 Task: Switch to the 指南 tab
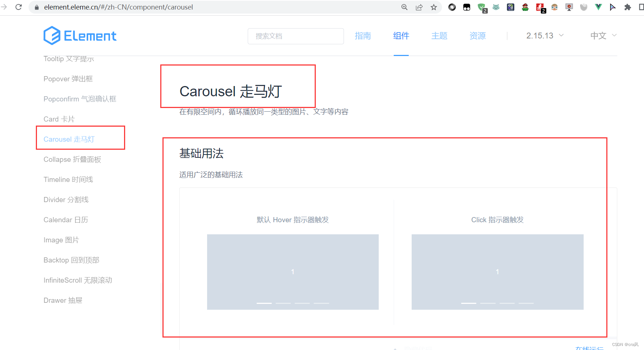coord(363,36)
